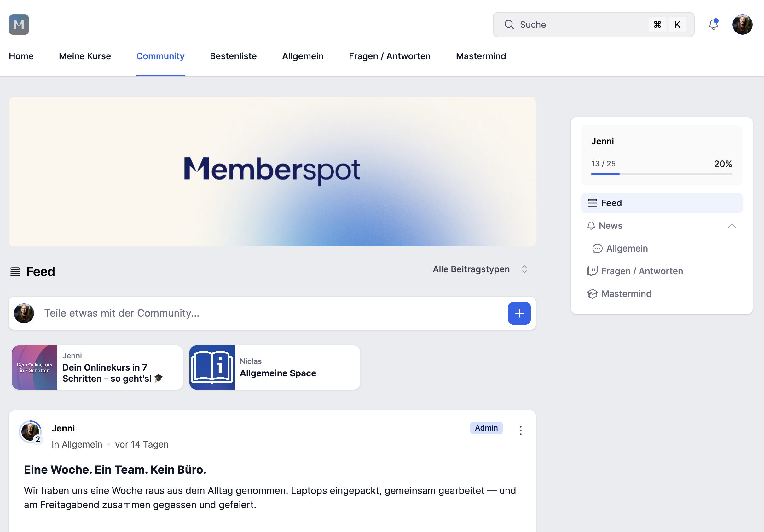This screenshot has width=764, height=532.
Task: Open Allgemein space in the sidebar
Action: 627,248
